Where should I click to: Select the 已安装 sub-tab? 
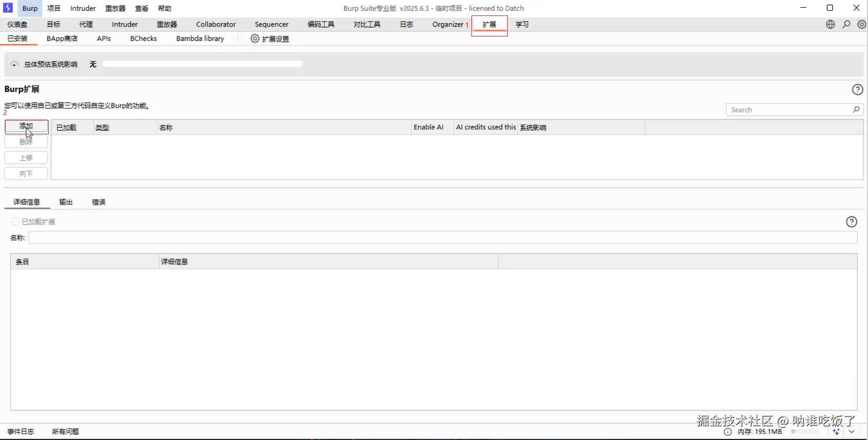pyautogui.click(x=17, y=38)
